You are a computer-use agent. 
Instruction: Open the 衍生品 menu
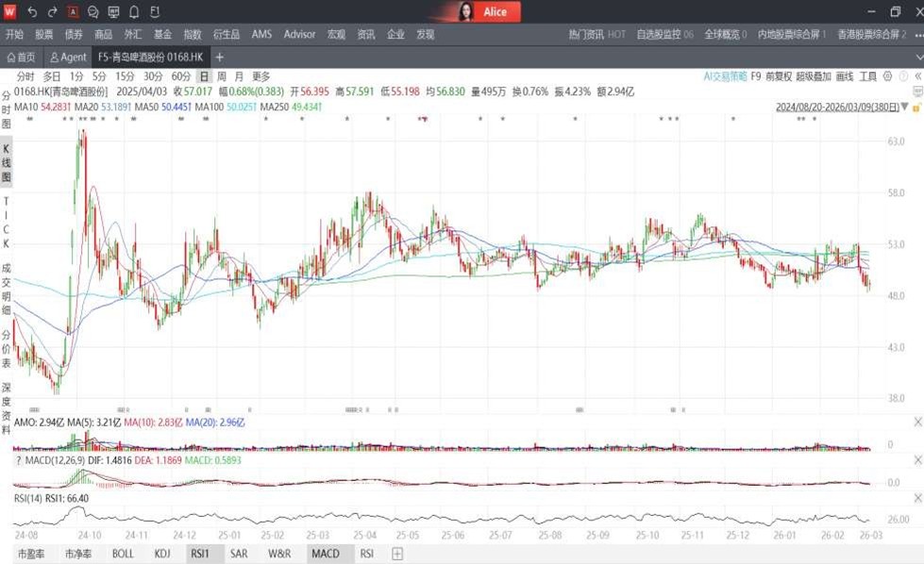pyautogui.click(x=225, y=34)
